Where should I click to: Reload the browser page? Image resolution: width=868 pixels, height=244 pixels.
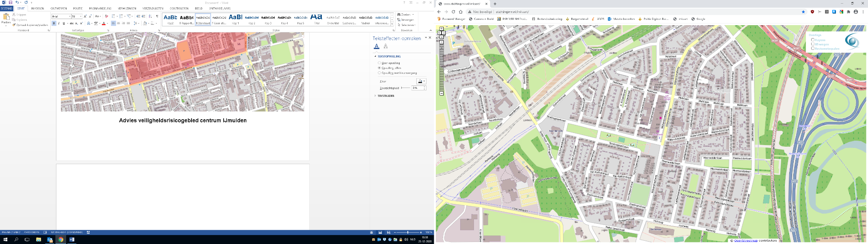coord(453,12)
